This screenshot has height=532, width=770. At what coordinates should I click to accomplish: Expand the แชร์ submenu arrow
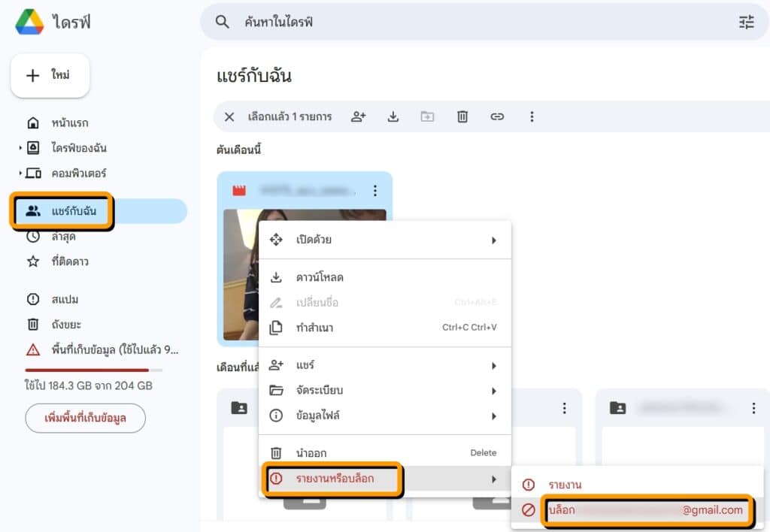click(494, 364)
